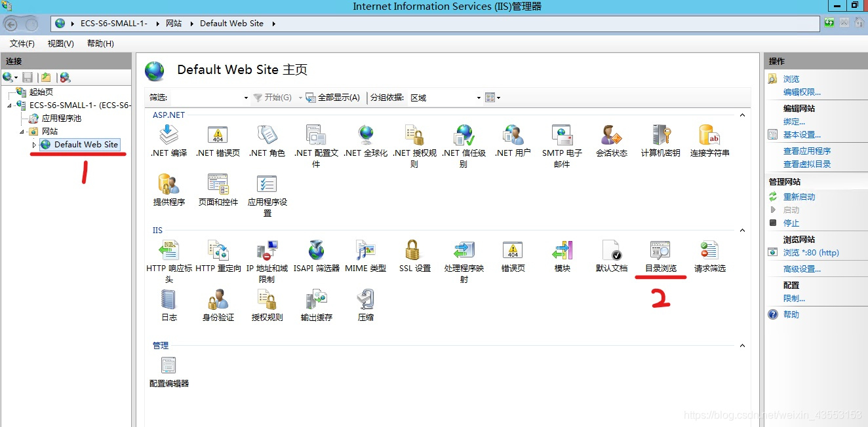Collapse the ASP.NET group section

(x=742, y=115)
